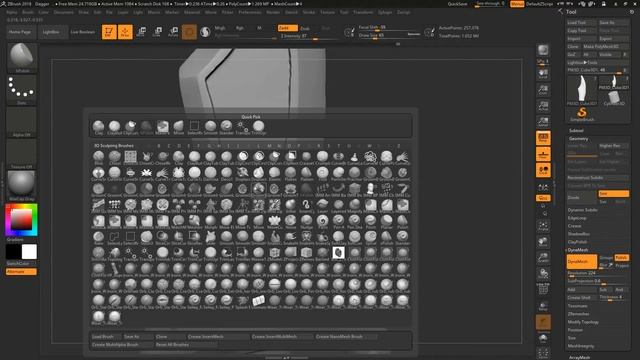640x360 pixels.
Task: Click Load Brush in brush palette
Action: click(x=106, y=337)
